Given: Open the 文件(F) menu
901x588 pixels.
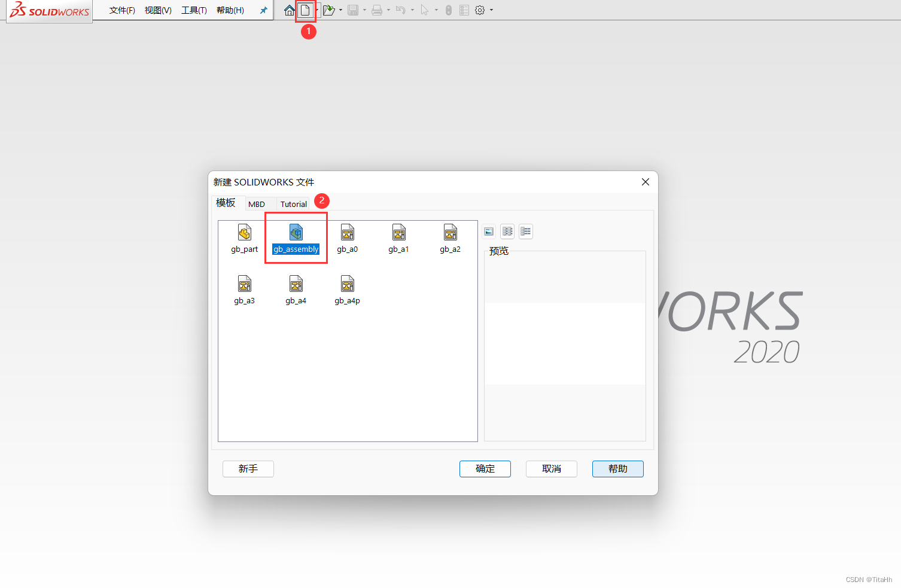Looking at the screenshot, I should tap(122, 10).
